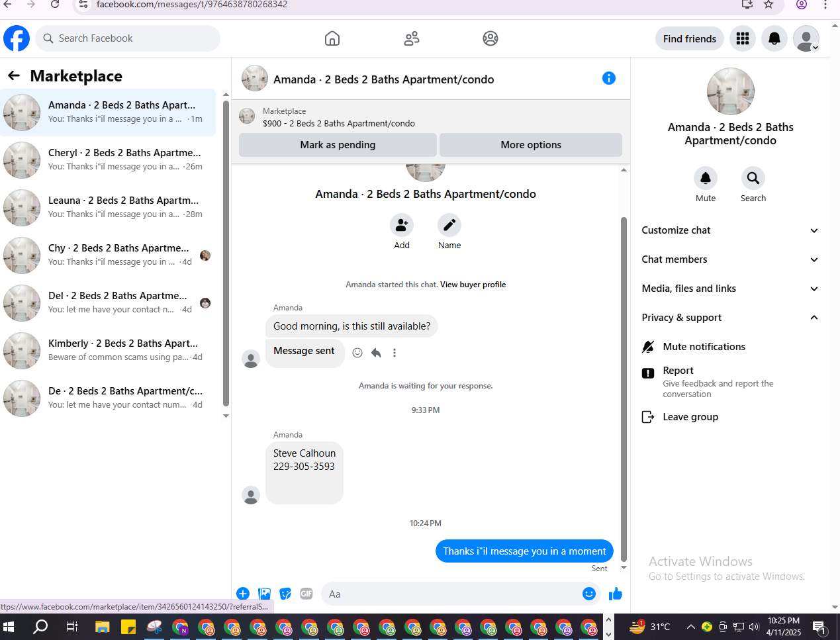Open the Friends icon in the top navigation
This screenshot has height=640, width=840.
click(x=412, y=38)
